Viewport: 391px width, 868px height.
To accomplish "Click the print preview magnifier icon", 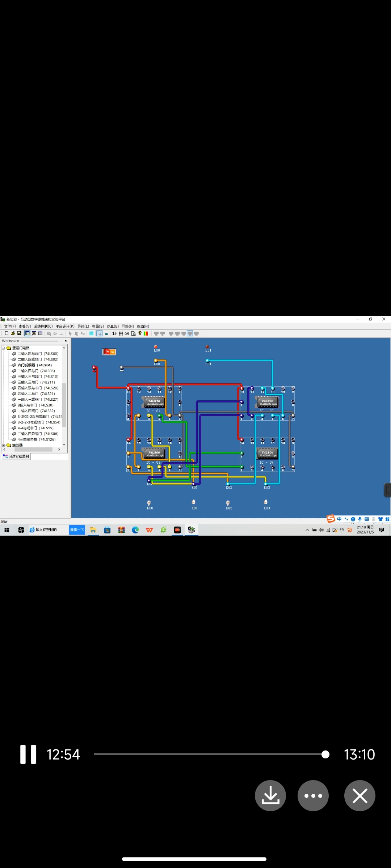I will (x=133, y=333).
